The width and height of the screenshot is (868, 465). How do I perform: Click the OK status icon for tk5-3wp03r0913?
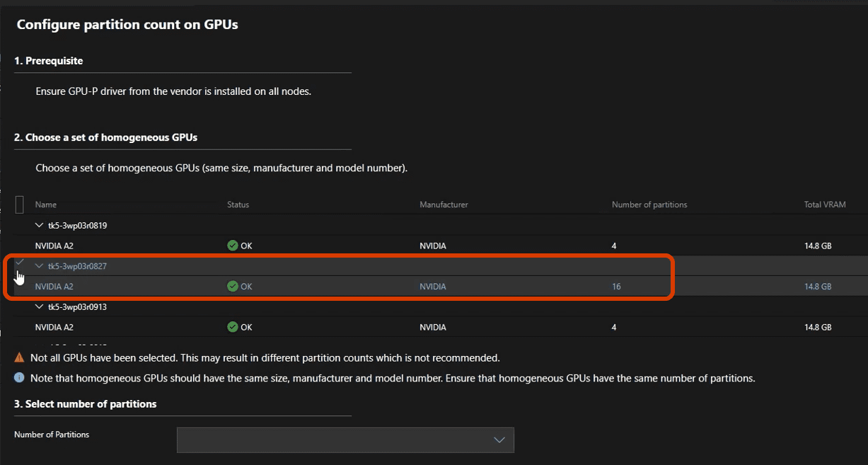pyautogui.click(x=232, y=326)
